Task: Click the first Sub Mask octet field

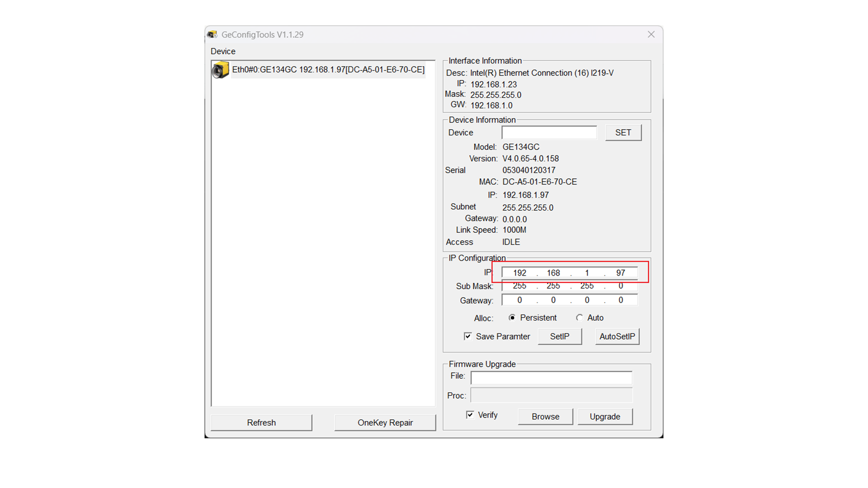Action: click(x=519, y=286)
